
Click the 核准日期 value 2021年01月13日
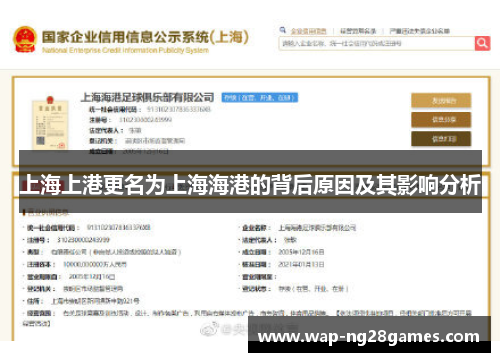pyautogui.click(x=301, y=264)
